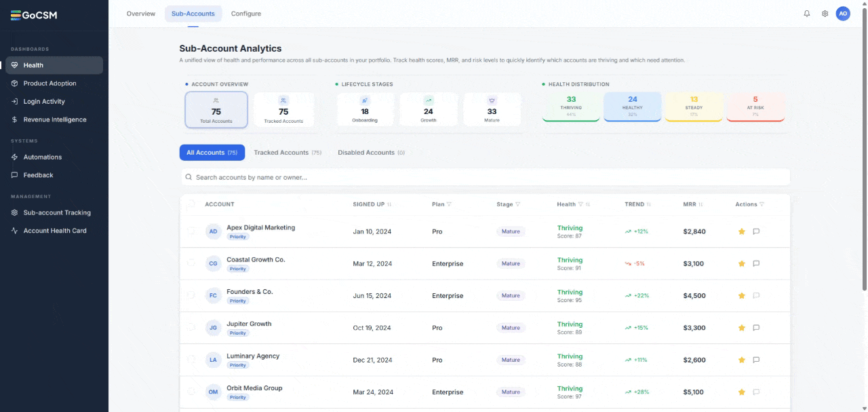The height and width of the screenshot is (412, 868).
Task: Tick the Jupiter Growth row checkbox
Action: point(191,327)
